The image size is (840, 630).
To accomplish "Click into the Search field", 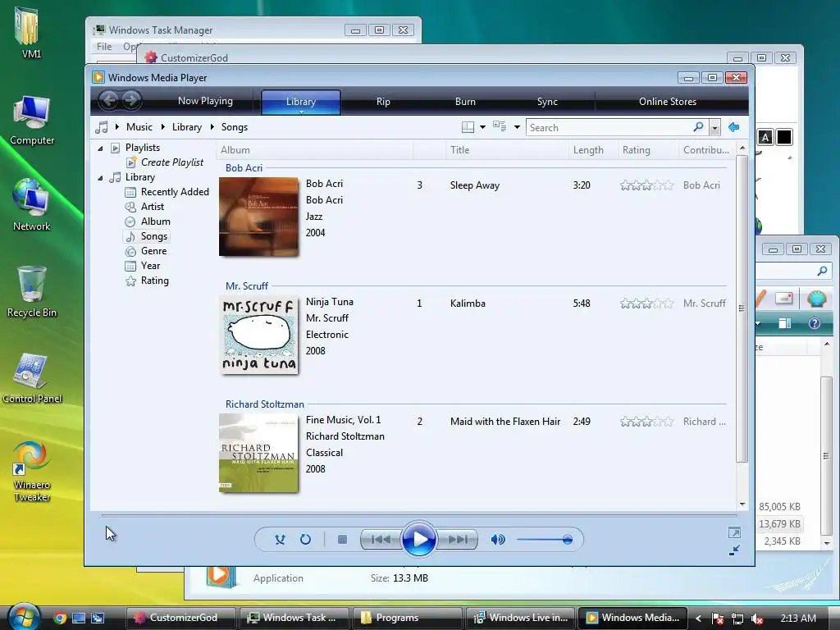I will (609, 127).
